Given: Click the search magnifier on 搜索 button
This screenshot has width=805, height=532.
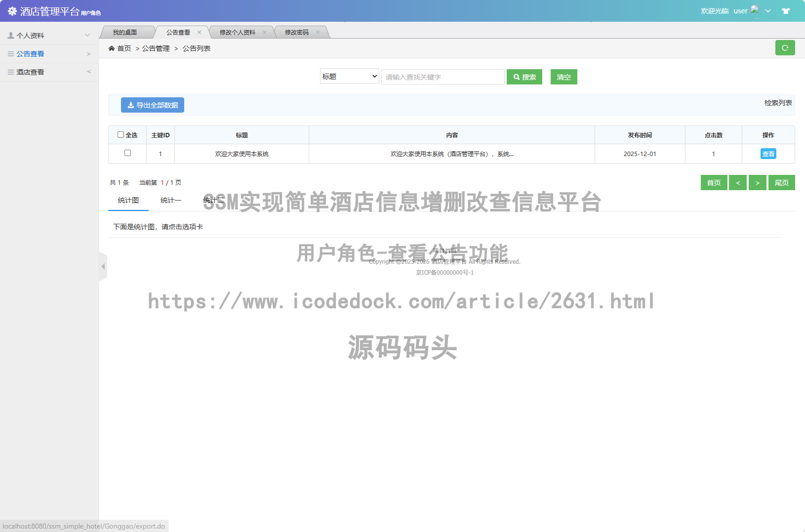Looking at the screenshot, I should point(516,77).
